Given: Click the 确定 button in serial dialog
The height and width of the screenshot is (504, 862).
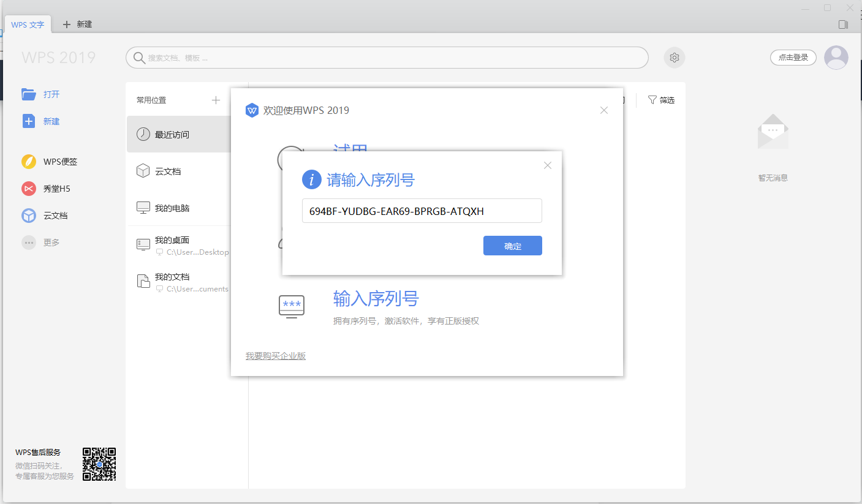Looking at the screenshot, I should (x=513, y=246).
